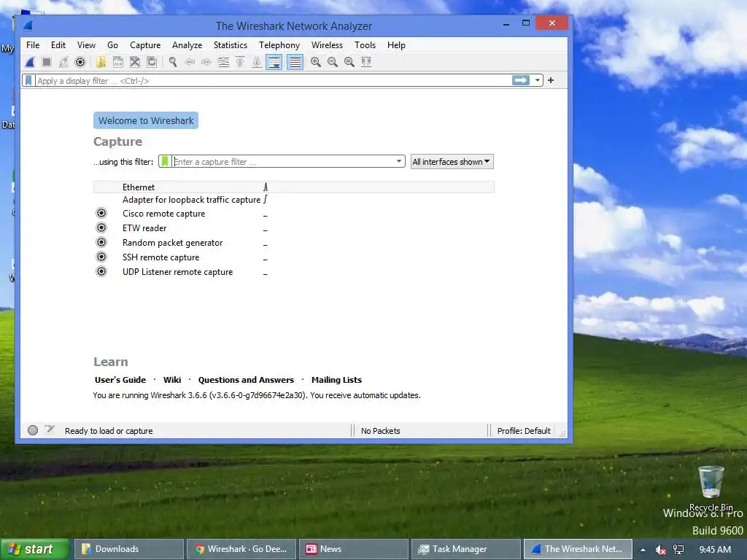The height and width of the screenshot is (560, 747).
Task: Click the stop capture square icon
Action: 47,62
